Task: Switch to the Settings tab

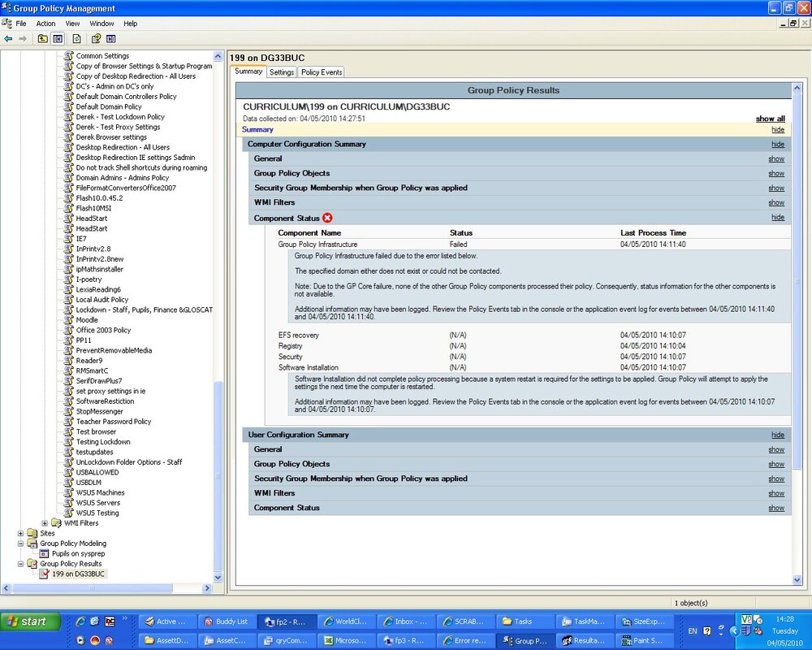Action: (x=281, y=72)
